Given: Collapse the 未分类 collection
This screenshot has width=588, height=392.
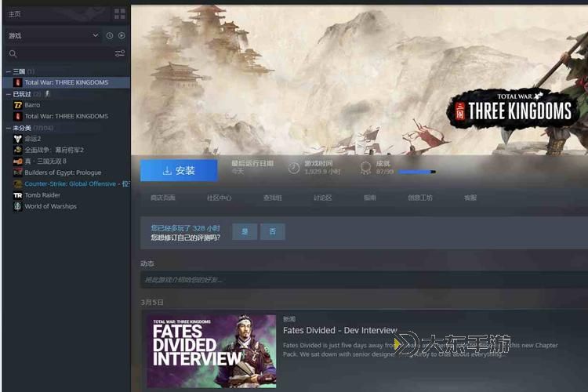Looking at the screenshot, I should (x=9, y=128).
